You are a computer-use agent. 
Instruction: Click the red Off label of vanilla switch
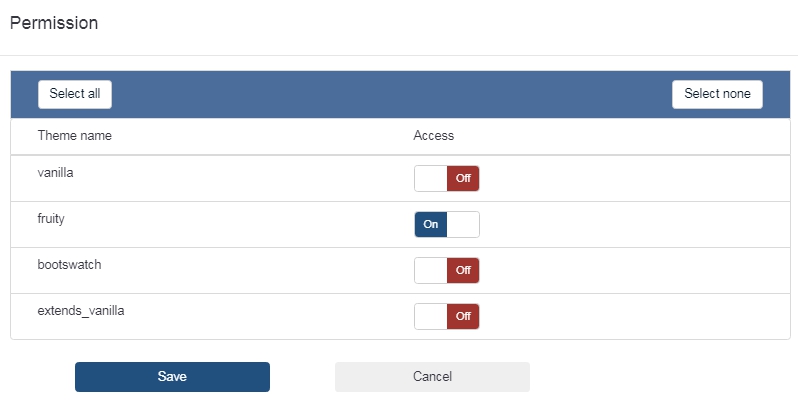(463, 179)
